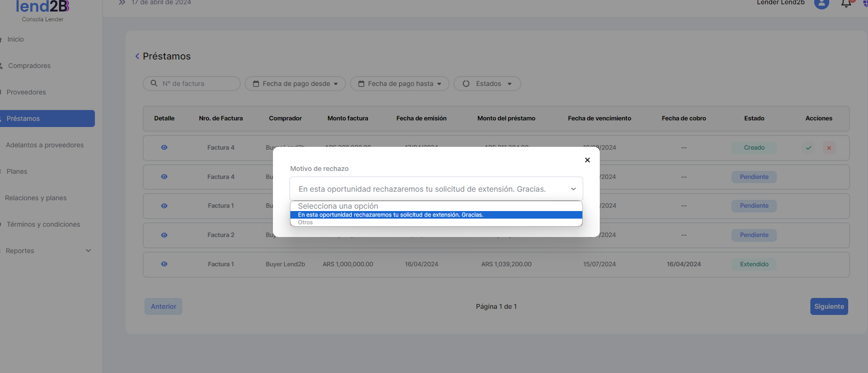Screen dimensions: 868x373
Task: Open the Estados filter dropdown
Action: click(487, 84)
